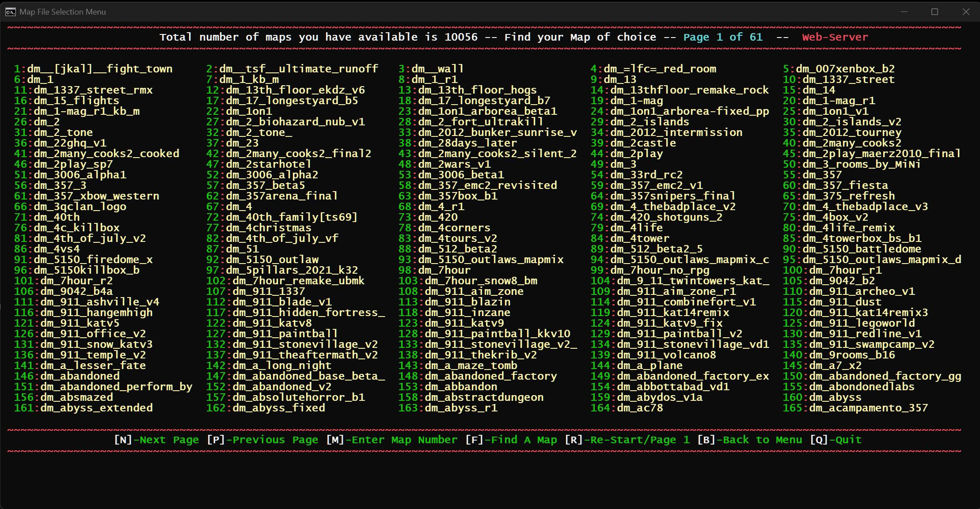980x509 pixels.
Task: Close the Map File Selection window
Action: click(966, 12)
